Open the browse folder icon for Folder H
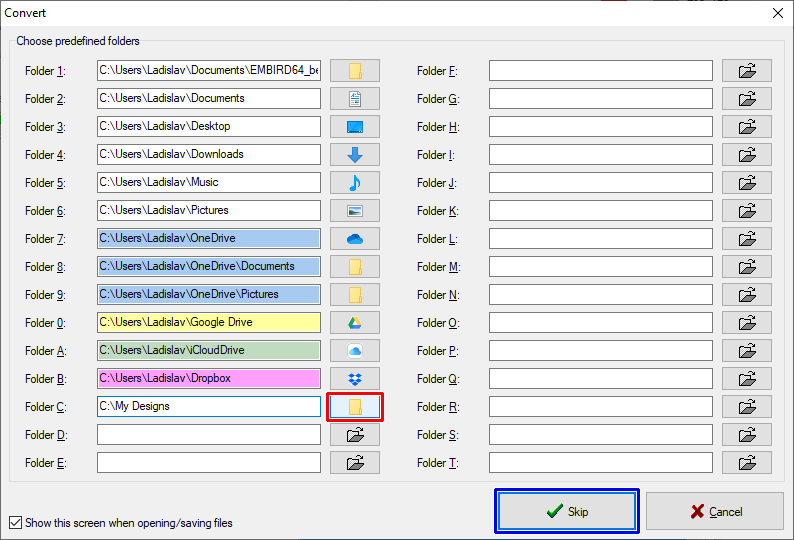The height and width of the screenshot is (540, 794). 747,127
